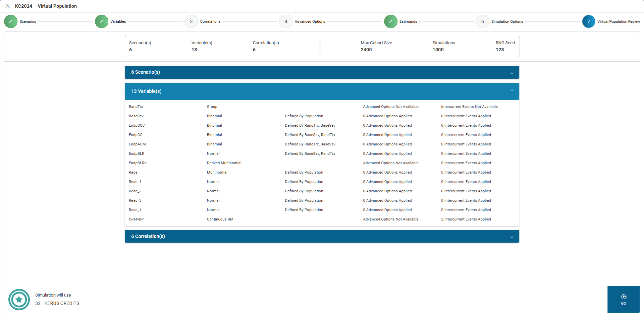Click the Read_3 variable name
The width and height of the screenshot is (644, 317).
tap(135, 200)
